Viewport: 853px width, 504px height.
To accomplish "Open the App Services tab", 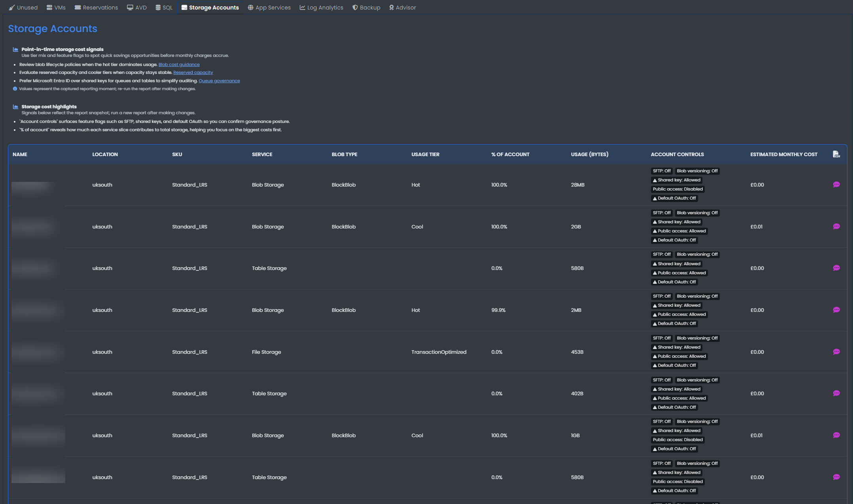I will 269,8.
